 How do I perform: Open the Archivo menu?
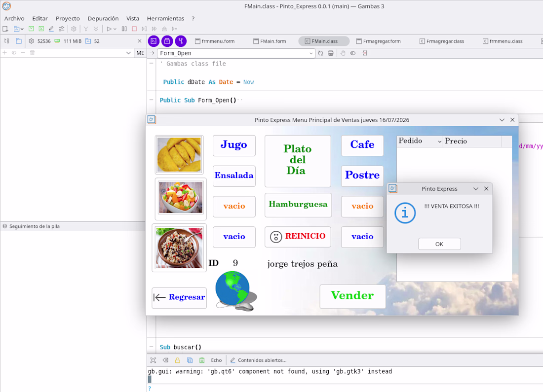(14, 18)
